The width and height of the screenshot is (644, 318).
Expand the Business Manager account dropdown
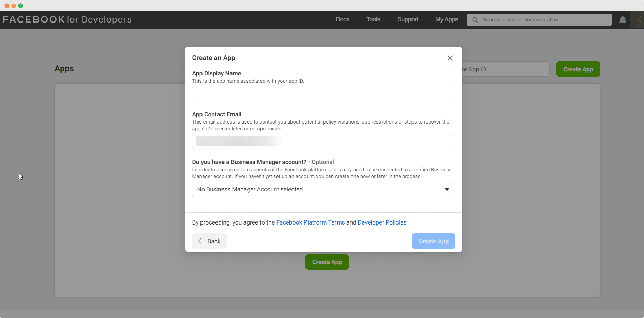324,189
